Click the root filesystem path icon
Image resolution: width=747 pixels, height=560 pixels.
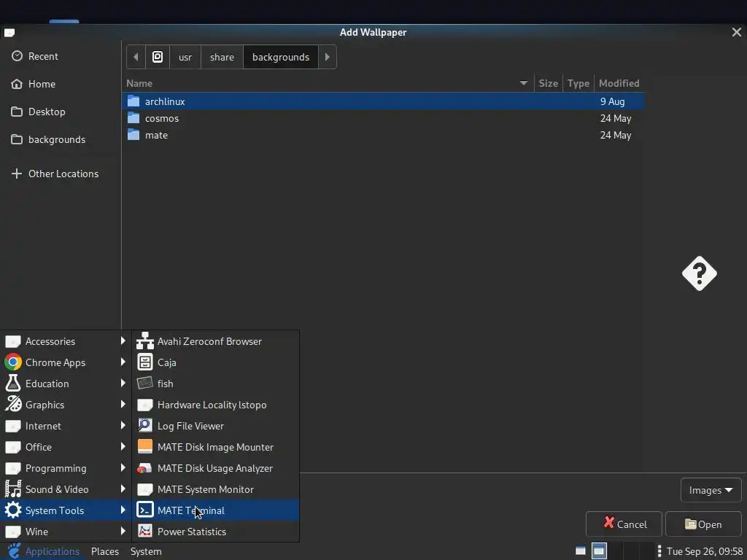[x=158, y=57]
